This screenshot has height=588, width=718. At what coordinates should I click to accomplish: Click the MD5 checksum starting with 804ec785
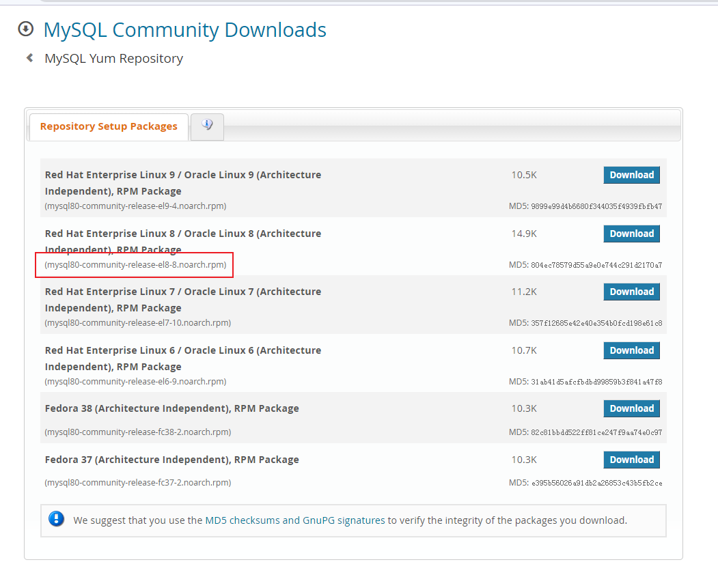click(x=596, y=265)
